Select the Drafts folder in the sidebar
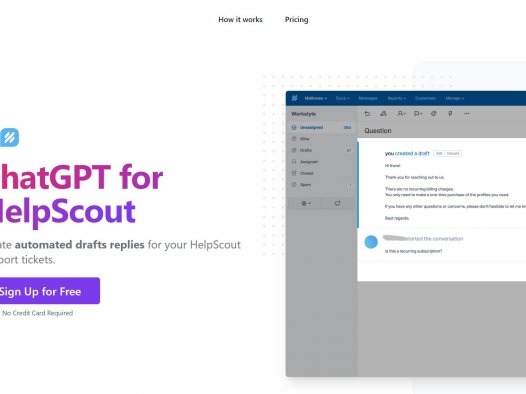The width and height of the screenshot is (526, 394). [x=321, y=150]
